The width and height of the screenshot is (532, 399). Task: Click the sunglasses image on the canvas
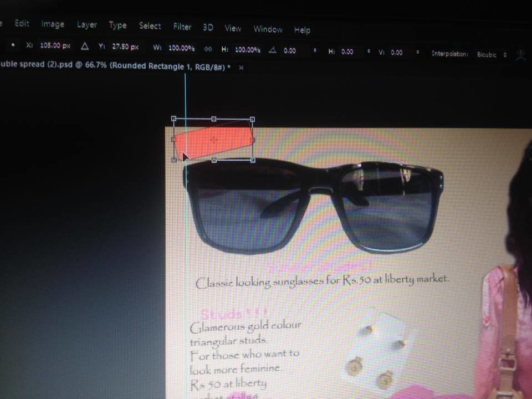pos(314,207)
